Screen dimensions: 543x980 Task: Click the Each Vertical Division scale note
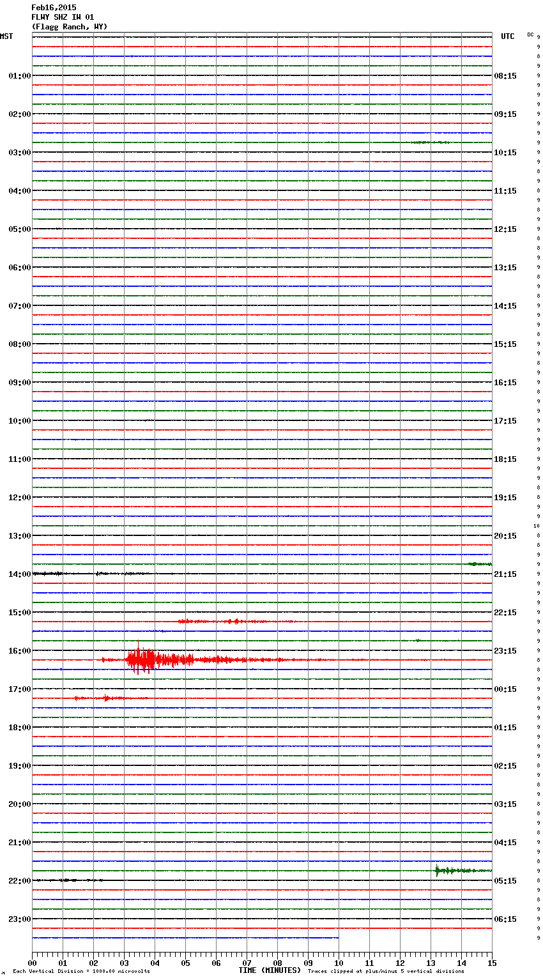tap(81, 972)
